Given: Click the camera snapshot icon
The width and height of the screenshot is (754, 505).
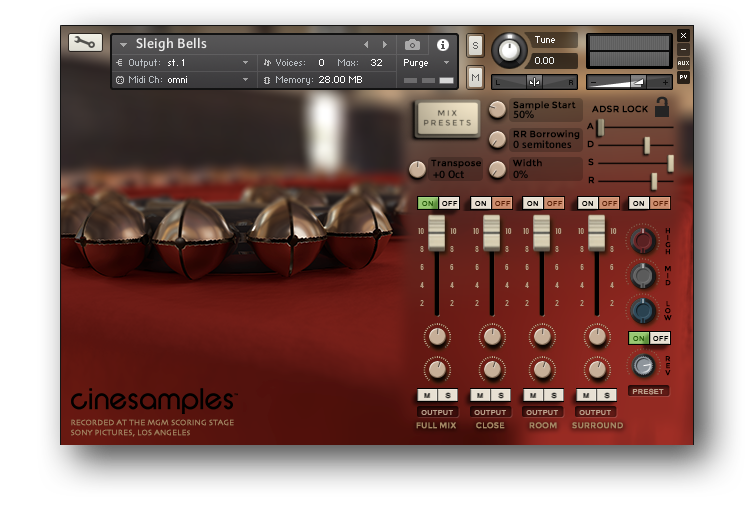Looking at the screenshot, I should tap(412, 45).
